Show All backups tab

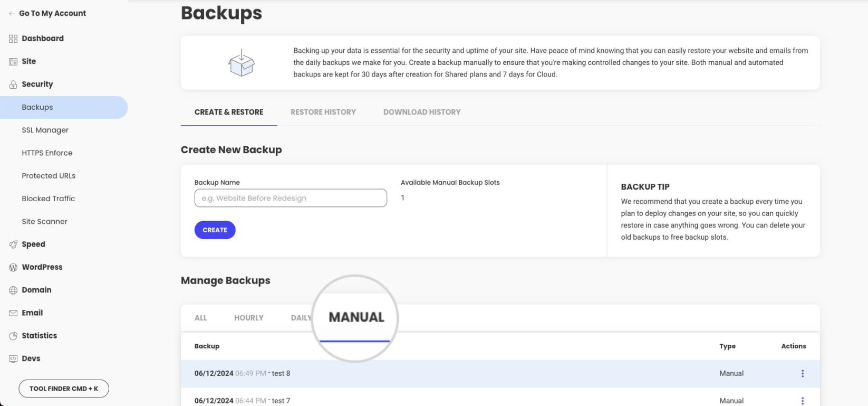[x=201, y=318]
